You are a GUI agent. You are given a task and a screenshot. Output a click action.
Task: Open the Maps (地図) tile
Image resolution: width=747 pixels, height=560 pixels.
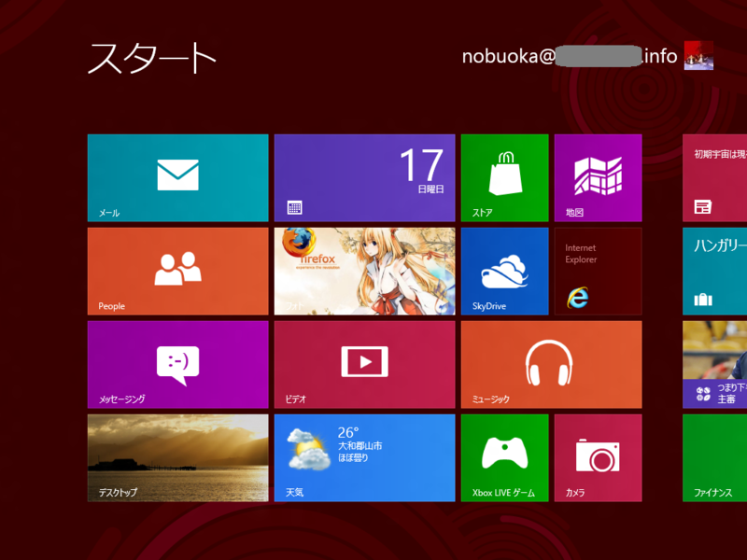(598, 177)
